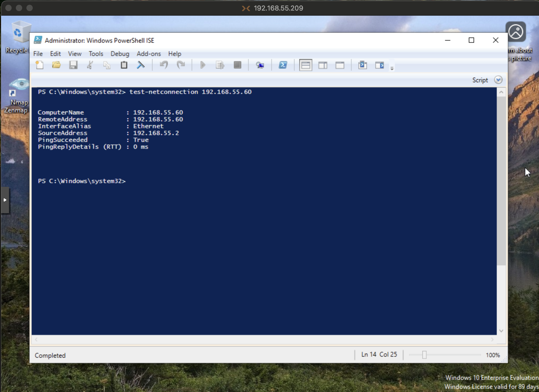This screenshot has height=392, width=539.
Task: Click the PowerShell ISE title bar icon
Action: click(x=38, y=40)
